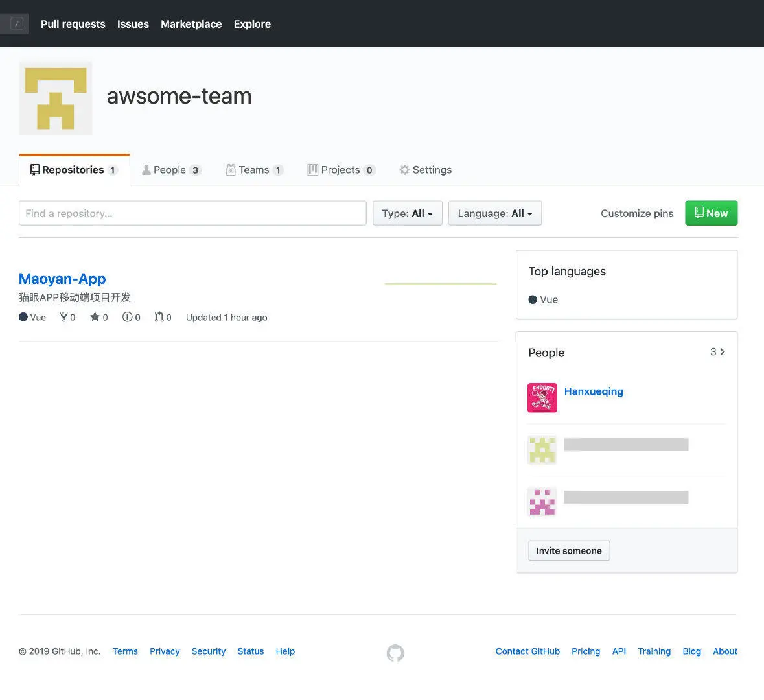Screen dimensions: 764x700
Task: Open Issues in top navigation
Action: tap(133, 24)
